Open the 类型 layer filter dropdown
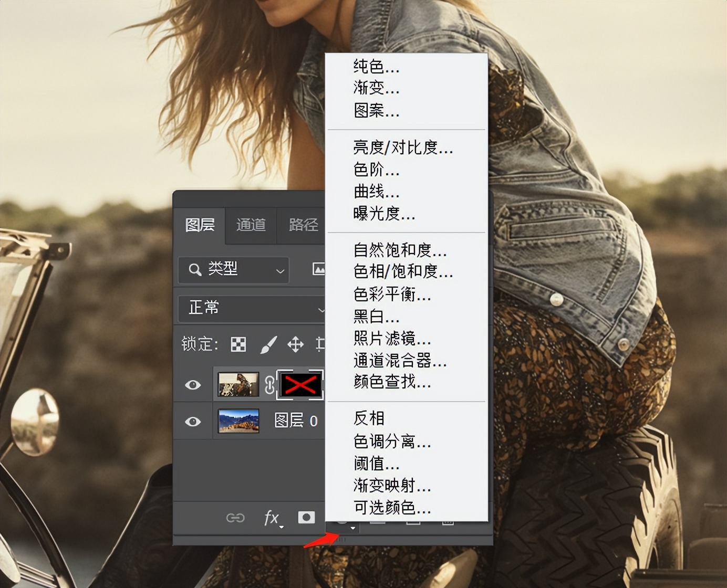This screenshot has width=727, height=588. (233, 270)
